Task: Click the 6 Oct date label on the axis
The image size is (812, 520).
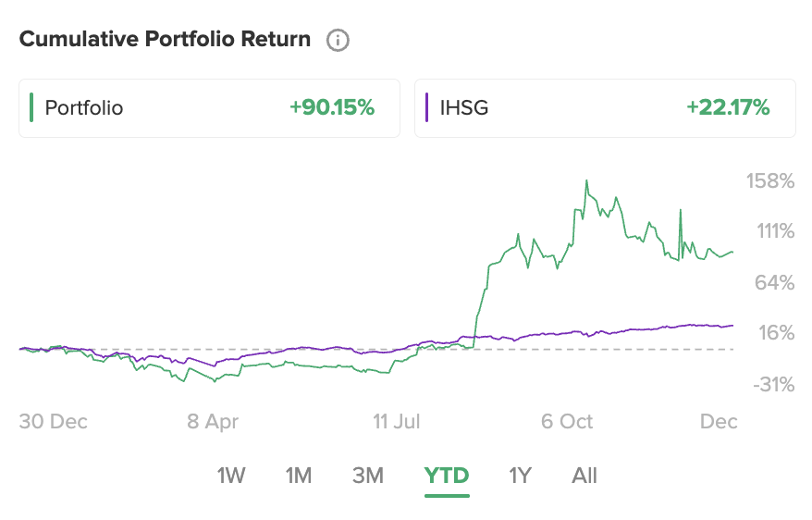Action: (x=567, y=422)
